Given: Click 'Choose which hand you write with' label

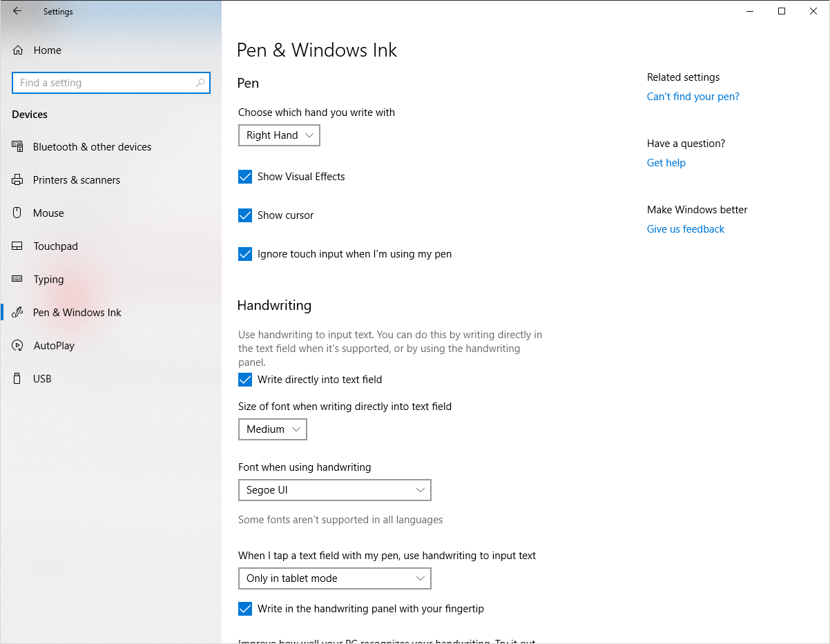Looking at the screenshot, I should (316, 113).
